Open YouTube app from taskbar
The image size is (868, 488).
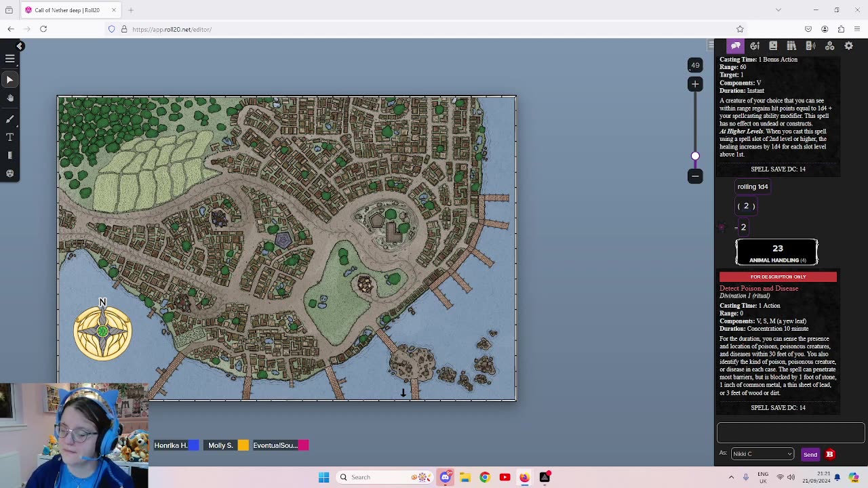tap(505, 477)
